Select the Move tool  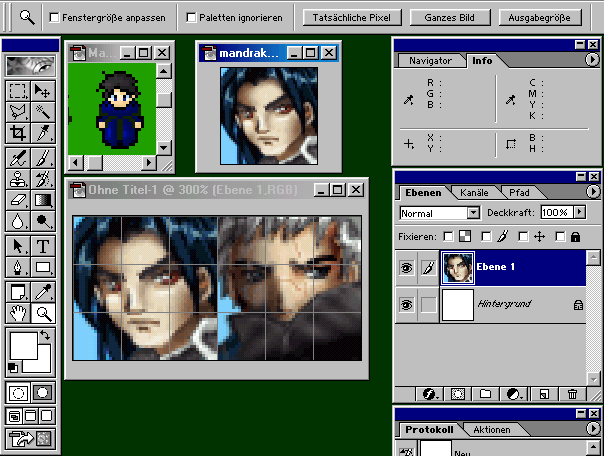pyautogui.click(x=43, y=91)
